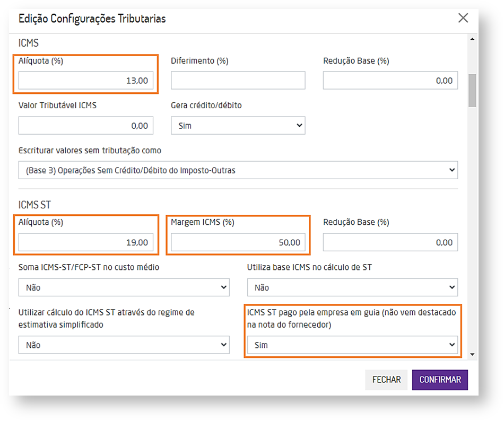This screenshot has height=421, width=504.
Task: Click the scrollbar up arrow
Action: (x=472, y=39)
